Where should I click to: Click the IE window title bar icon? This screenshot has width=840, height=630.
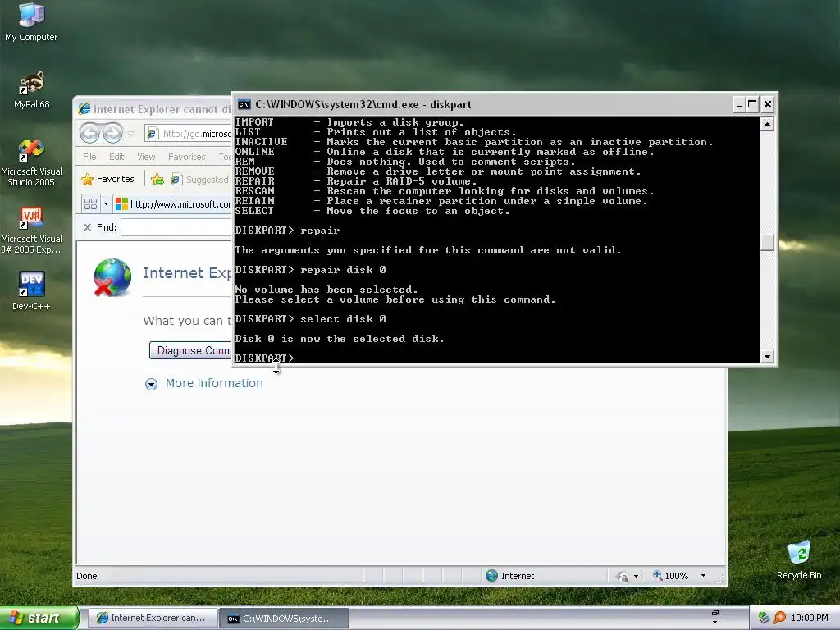84,109
